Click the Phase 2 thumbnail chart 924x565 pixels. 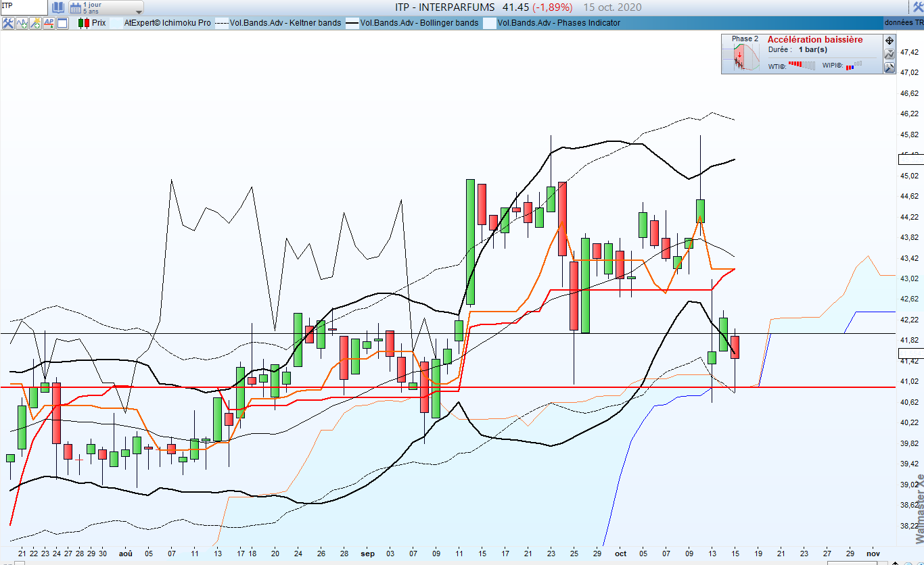point(743,58)
